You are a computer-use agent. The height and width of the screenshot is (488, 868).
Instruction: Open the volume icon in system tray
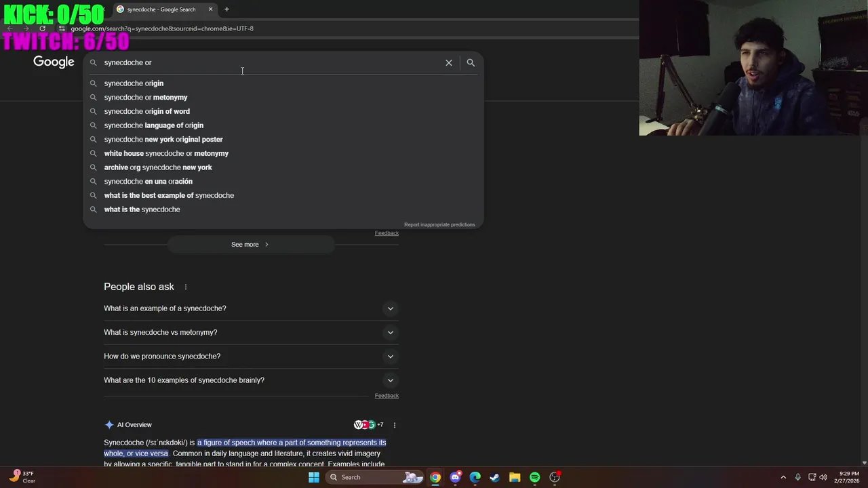[x=823, y=477]
